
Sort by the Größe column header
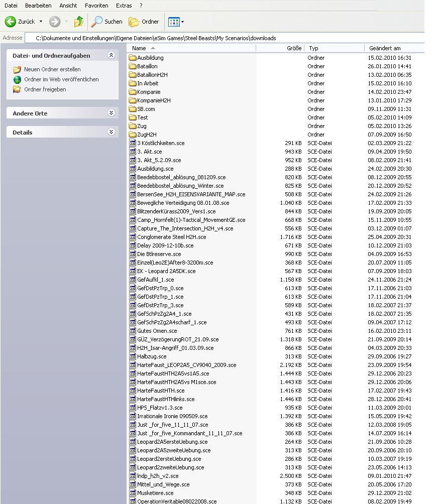294,48
